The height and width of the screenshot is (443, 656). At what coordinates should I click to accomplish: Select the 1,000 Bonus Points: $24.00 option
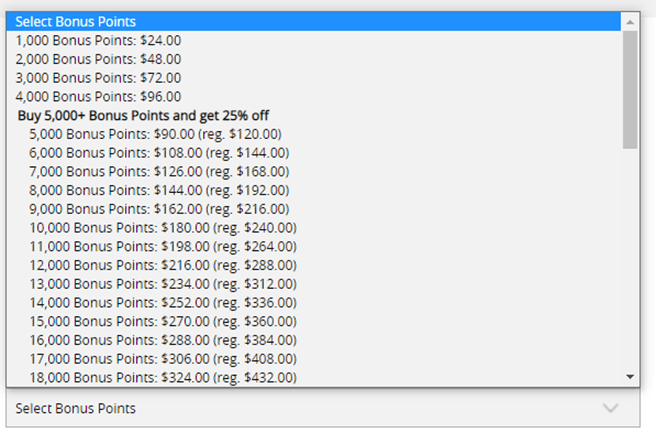pyautogui.click(x=98, y=40)
